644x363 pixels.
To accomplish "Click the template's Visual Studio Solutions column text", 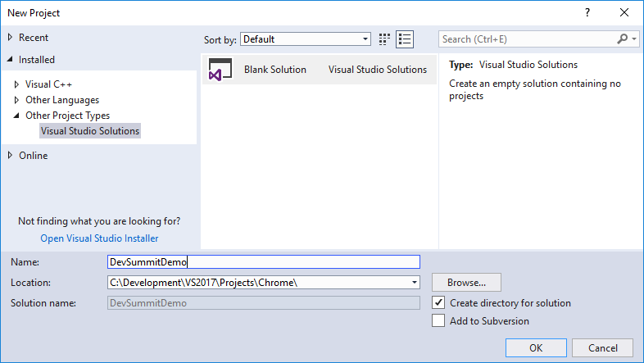I will pyautogui.click(x=378, y=70).
